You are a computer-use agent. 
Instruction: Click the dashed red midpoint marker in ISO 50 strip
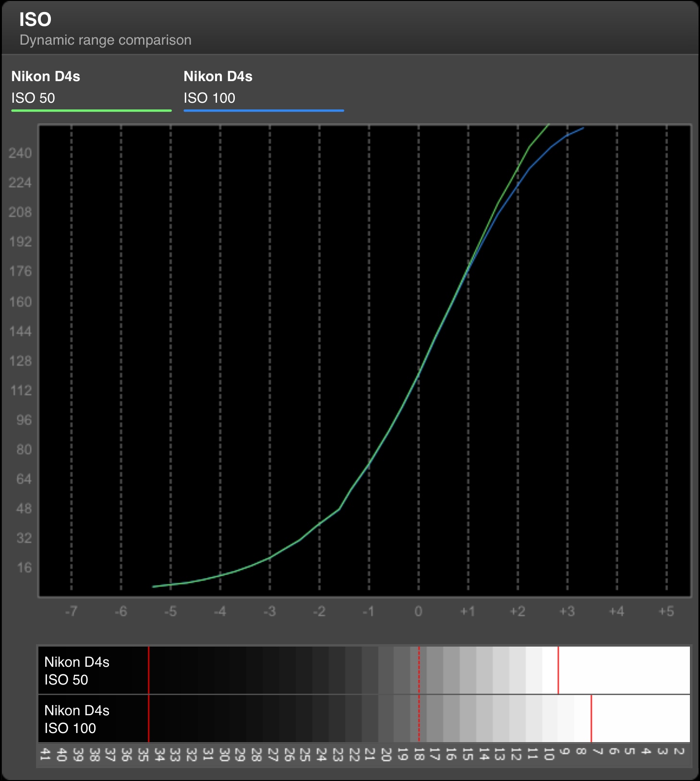(419, 670)
